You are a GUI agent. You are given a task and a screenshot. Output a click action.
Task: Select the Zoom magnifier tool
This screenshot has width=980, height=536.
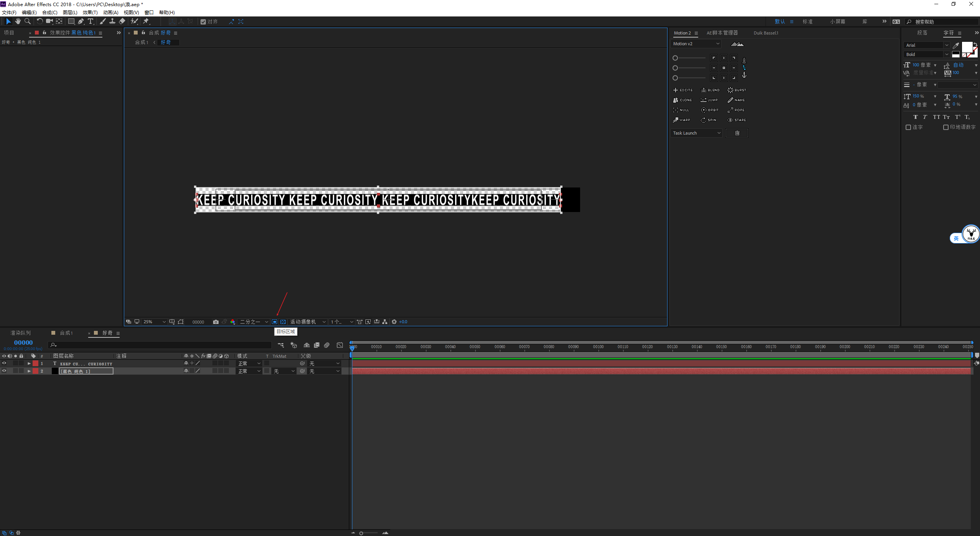tap(28, 21)
